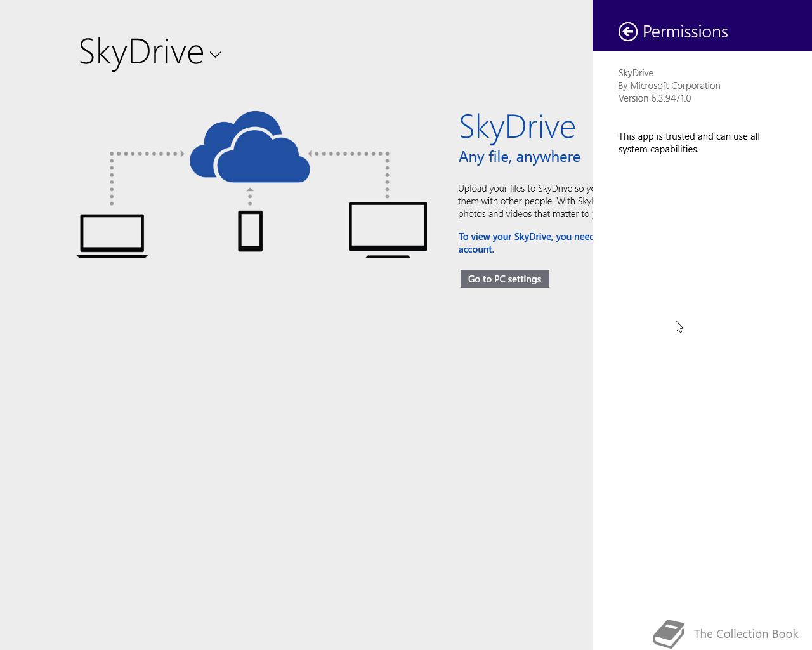This screenshot has width=812, height=650.
Task: Click the phone device icon
Action: (x=251, y=231)
